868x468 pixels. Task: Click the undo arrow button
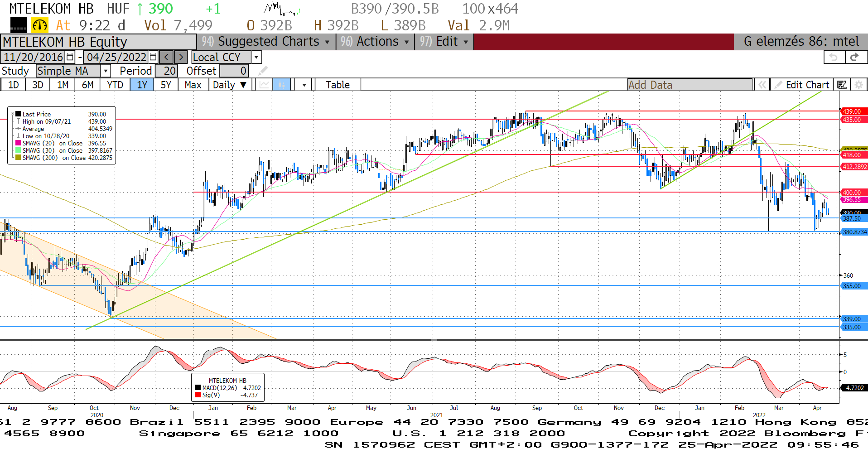click(834, 57)
